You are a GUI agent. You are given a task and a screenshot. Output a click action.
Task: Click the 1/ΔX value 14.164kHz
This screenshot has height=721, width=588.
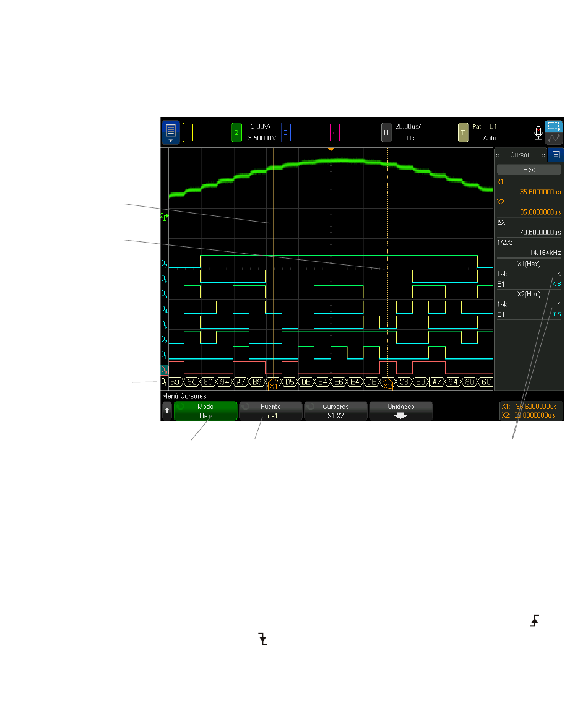pyautogui.click(x=545, y=253)
